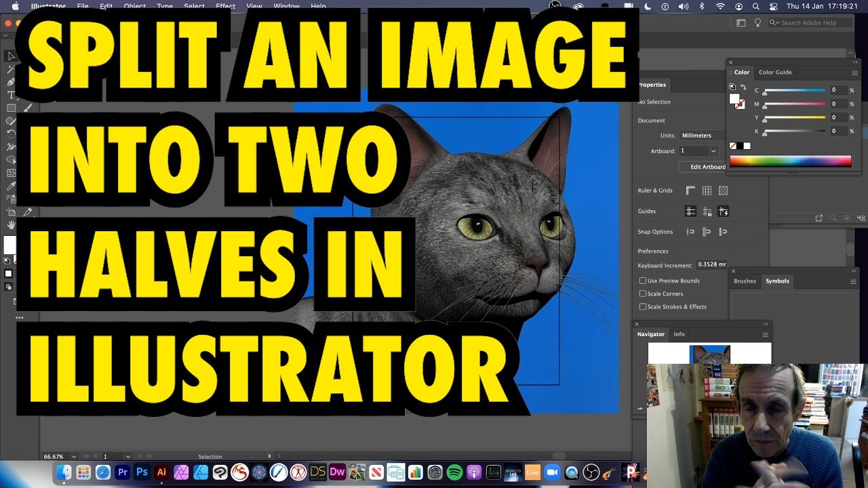Open Symbols panel options menu
The width and height of the screenshot is (868, 488).
pyautogui.click(x=854, y=281)
